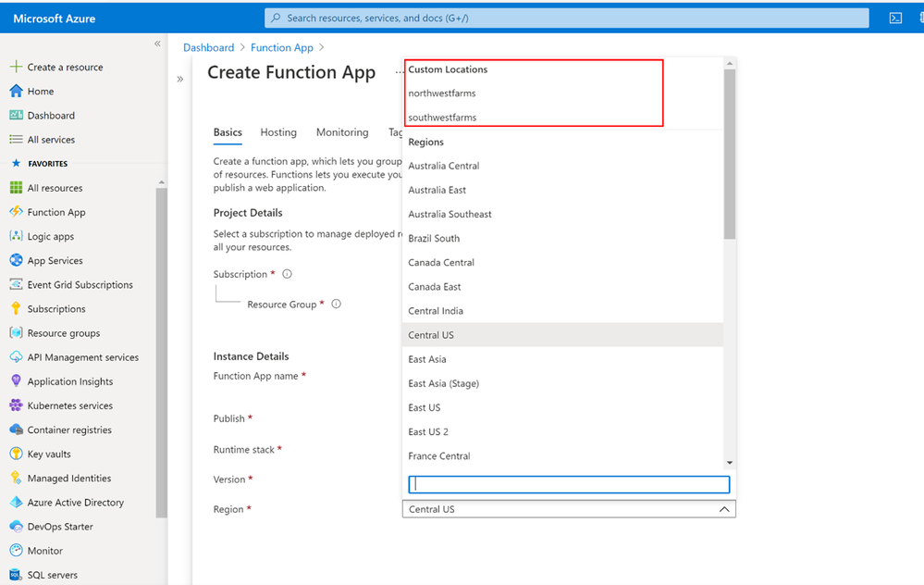
Task: Click the region dropdown scrollbar thumb
Action: click(730, 155)
